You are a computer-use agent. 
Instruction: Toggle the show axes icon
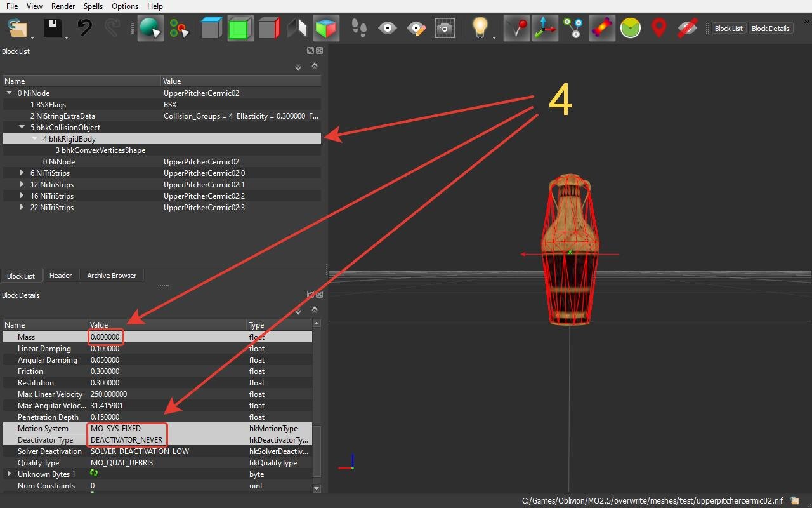point(545,29)
